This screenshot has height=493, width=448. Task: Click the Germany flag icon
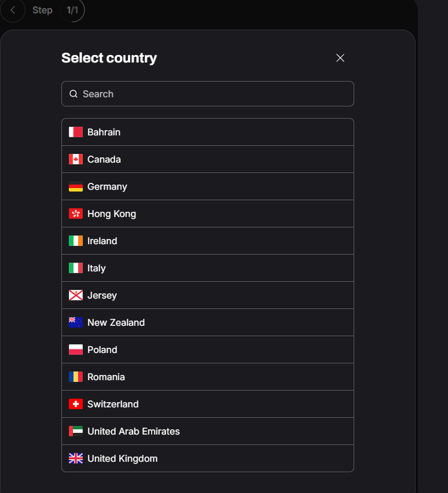tap(76, 186)
